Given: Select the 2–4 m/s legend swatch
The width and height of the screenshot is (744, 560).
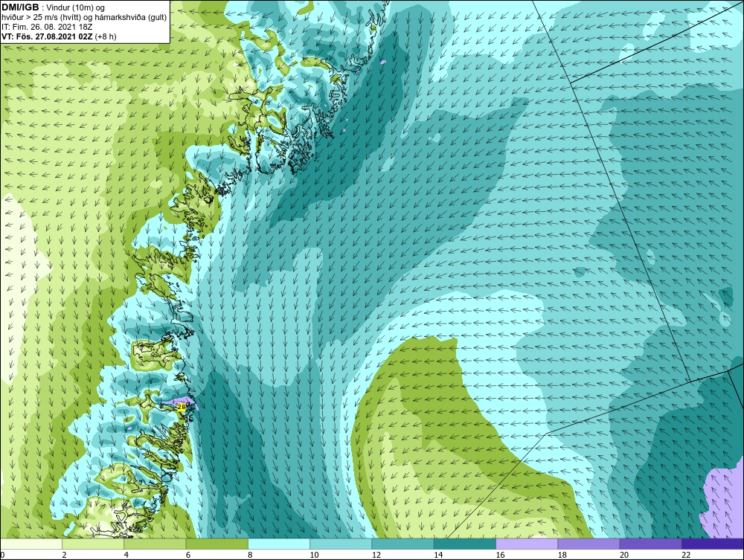Looking at the screenshot, I should tap(93, 544).
